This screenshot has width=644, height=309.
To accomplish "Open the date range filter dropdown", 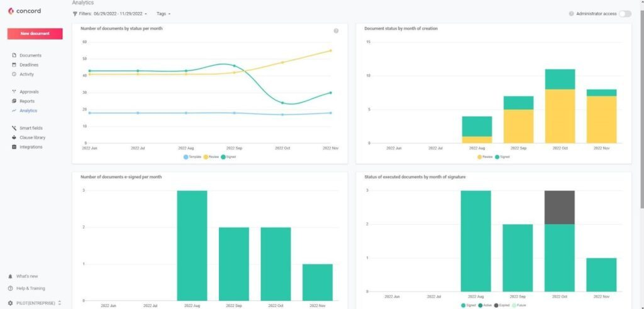I will click(119, 13).
